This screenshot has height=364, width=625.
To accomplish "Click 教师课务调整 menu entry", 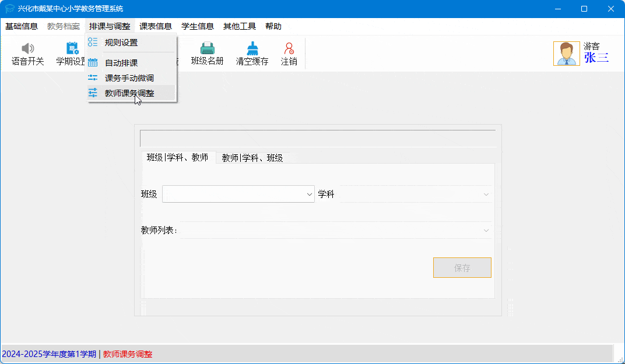I will [129, 93].
